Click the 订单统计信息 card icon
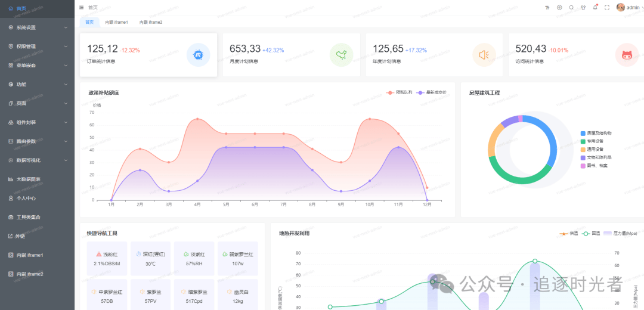 point(198,55)
